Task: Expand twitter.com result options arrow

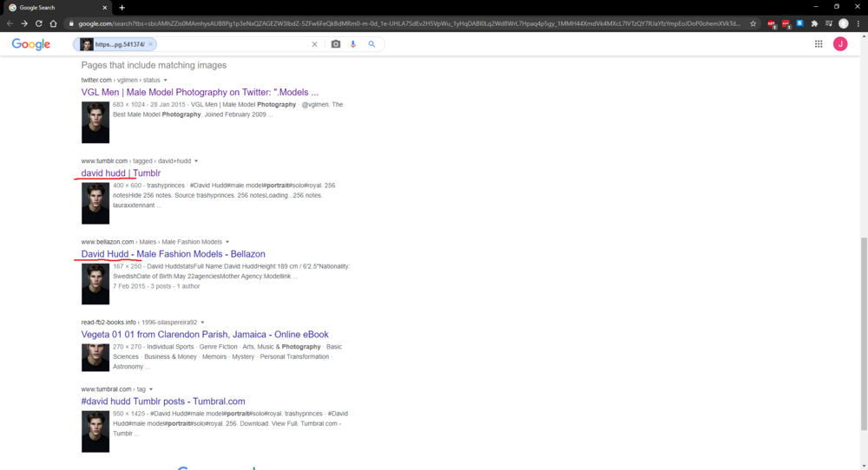Action: coord(165,80)
